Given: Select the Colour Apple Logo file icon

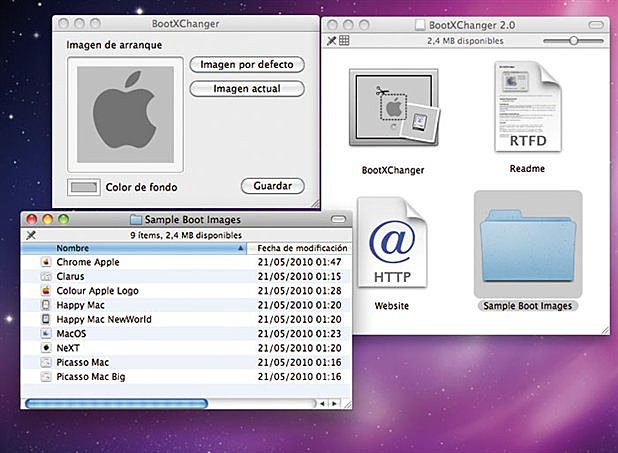Looking at the screenshot, I should click(46, 291).
